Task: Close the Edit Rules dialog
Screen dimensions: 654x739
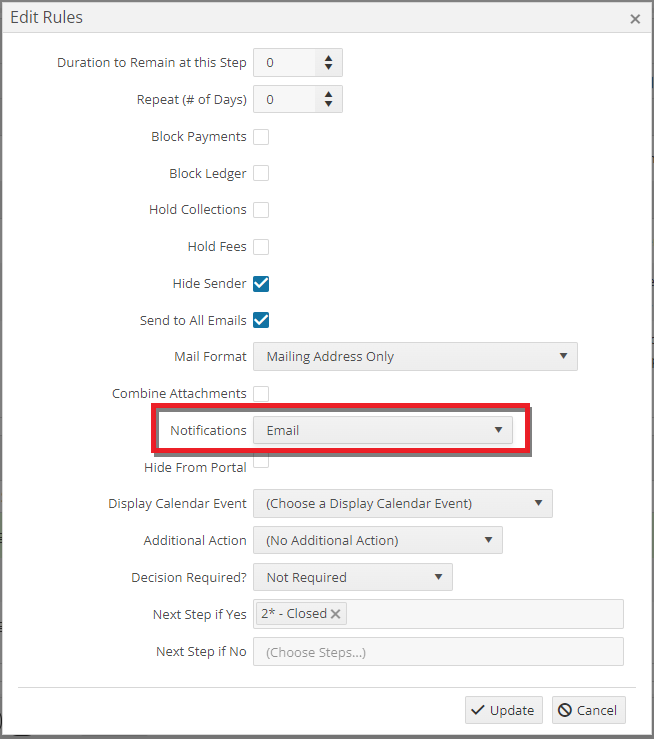Action: coord(635,19)
